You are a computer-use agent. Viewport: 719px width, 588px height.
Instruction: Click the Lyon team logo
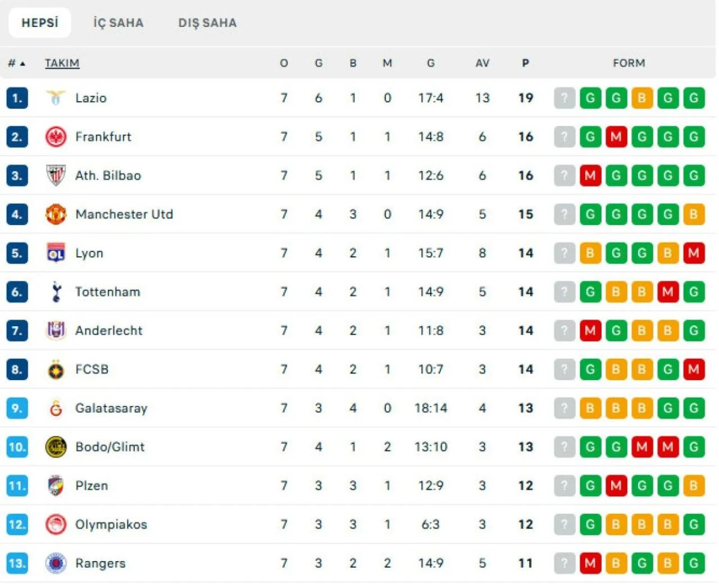tap(56, 253)
